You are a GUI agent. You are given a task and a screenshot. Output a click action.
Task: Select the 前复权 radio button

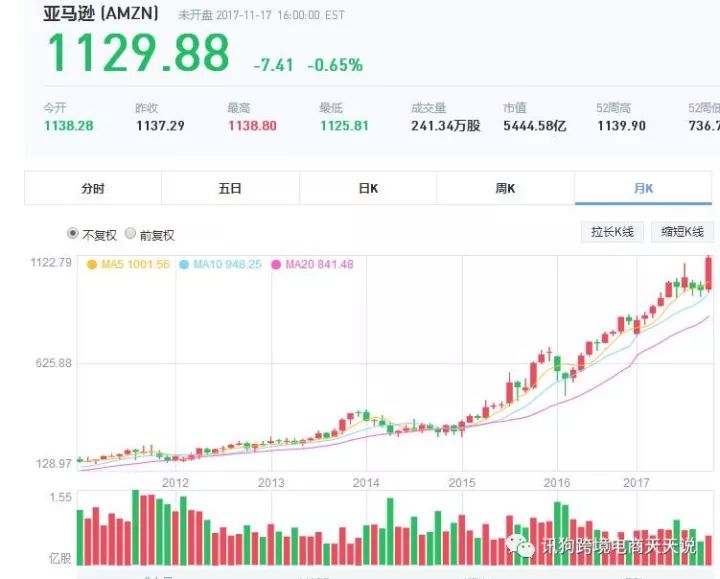(x=130, y=234)
